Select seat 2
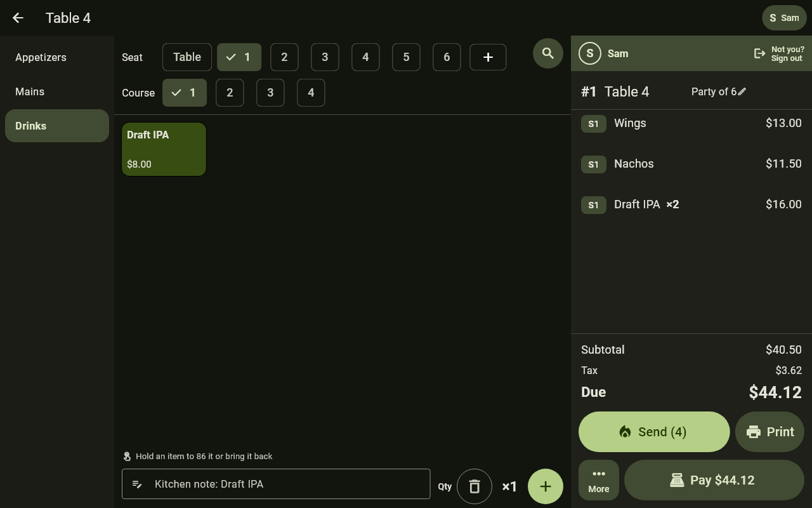The width and height of the screenshot is (812, 508). point(284,57)
